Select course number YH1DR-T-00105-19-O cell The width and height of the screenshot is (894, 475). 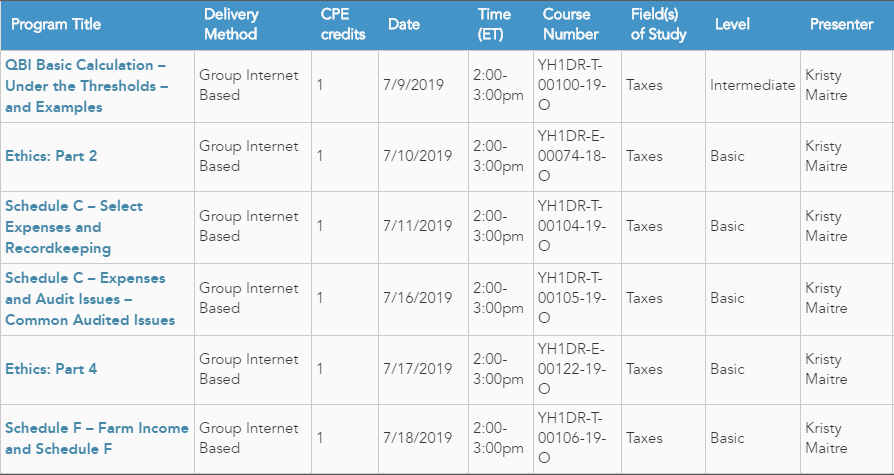click(x=578, y=299)
